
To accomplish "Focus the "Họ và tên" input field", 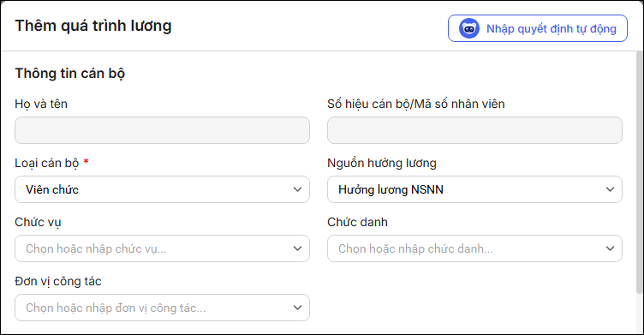I will [162, 130].
